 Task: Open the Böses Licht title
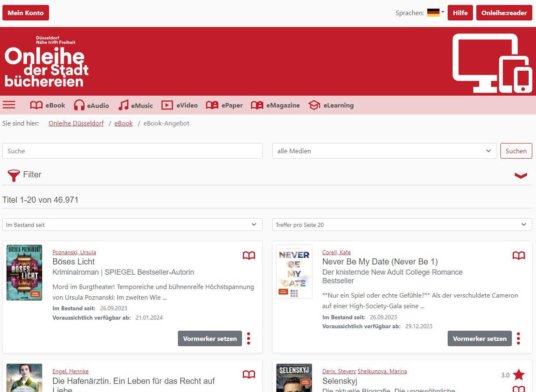point(74,262)
